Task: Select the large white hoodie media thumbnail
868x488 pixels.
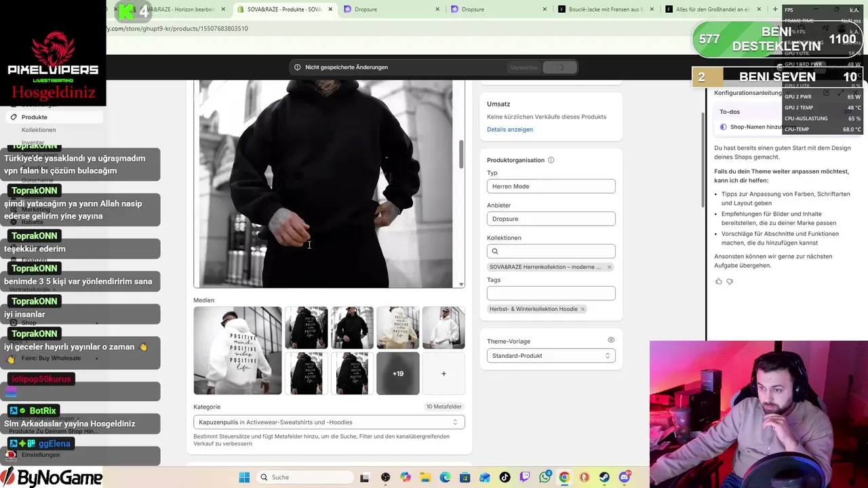Action: tap(237, 350)
